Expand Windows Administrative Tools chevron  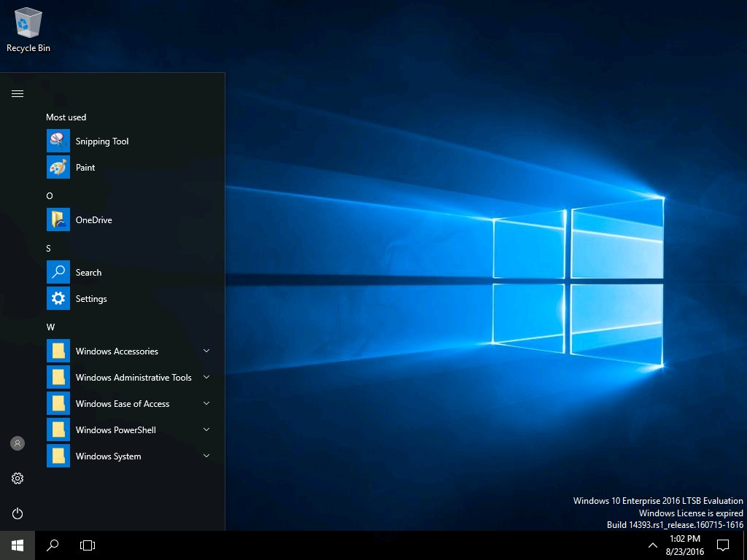pyautogui.click(x=206, y=377)
